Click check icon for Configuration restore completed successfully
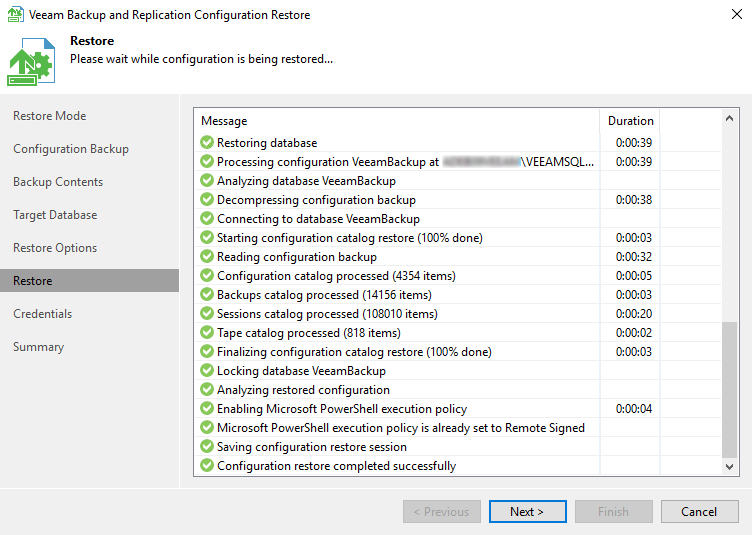The height and width of the screenshot is (535, 752). point(207,466)
